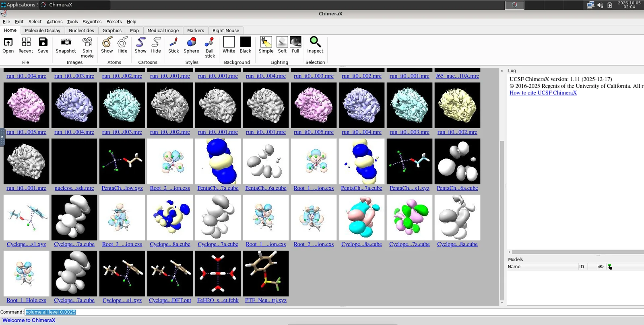Open the How to cite UCSF ChimeraX link
The width and height of the screenshot is (644, 325).
[543, 93]
